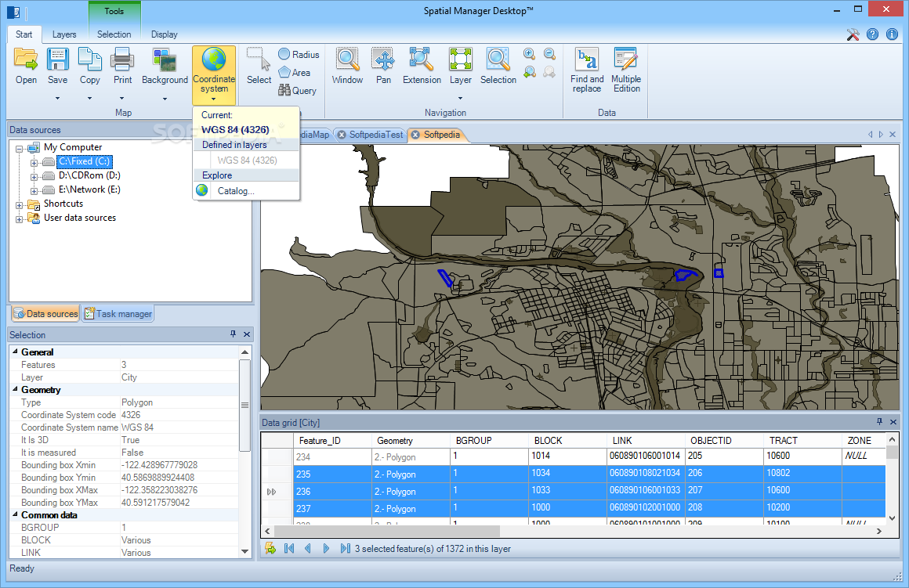This screenshot has height=588, width=909.
Task: Click the help question mark icon
Action: (872, 34)
